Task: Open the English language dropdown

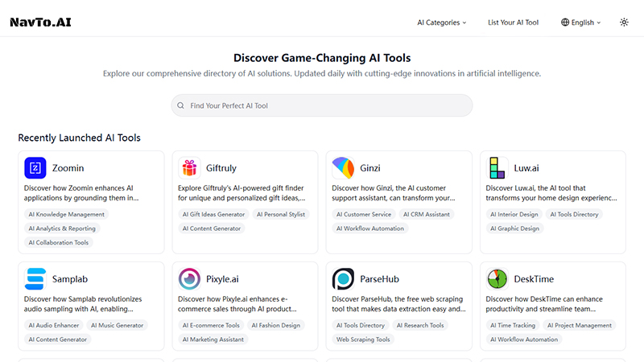Action: point(581,23)
